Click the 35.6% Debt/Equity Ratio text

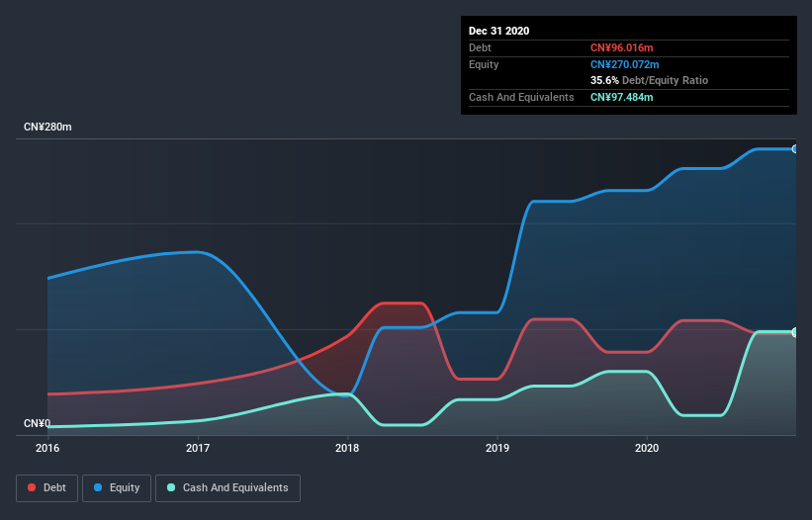click(x=649, y=80)
